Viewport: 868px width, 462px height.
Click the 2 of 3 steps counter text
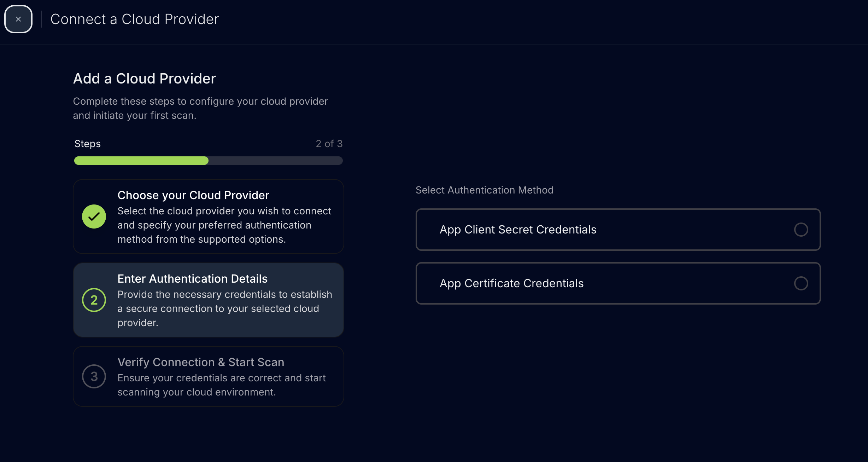[x=329, y=144]
